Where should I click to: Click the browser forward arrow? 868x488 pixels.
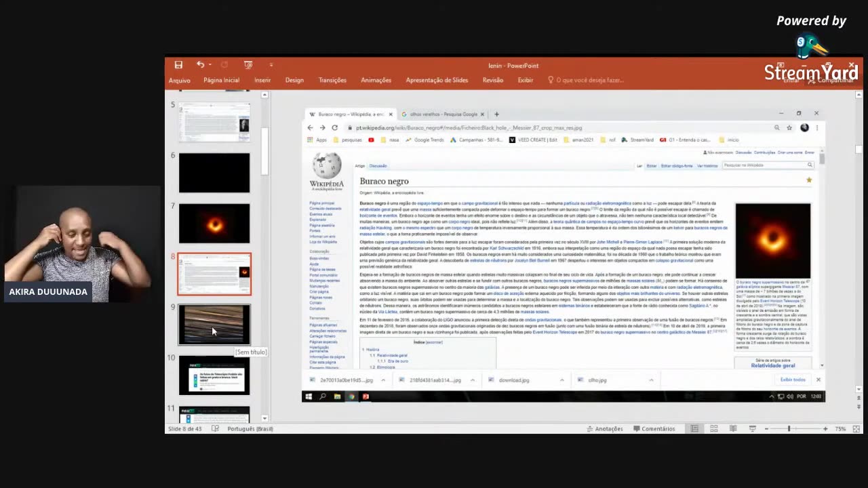322,127
